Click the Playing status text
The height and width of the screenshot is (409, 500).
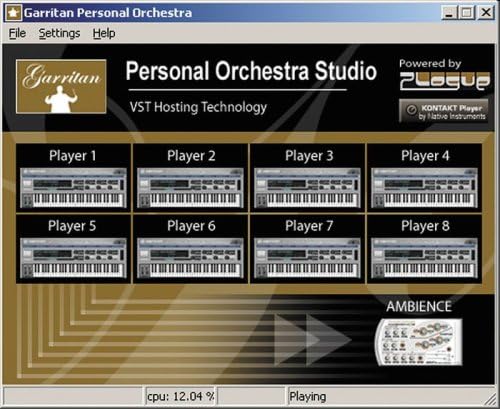click(308, 396)
